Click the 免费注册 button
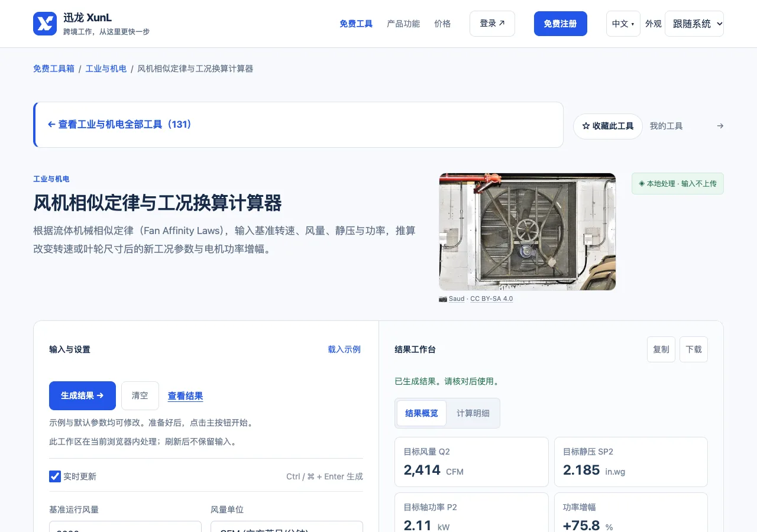The image size is (757, 532). tap(561, 24)
